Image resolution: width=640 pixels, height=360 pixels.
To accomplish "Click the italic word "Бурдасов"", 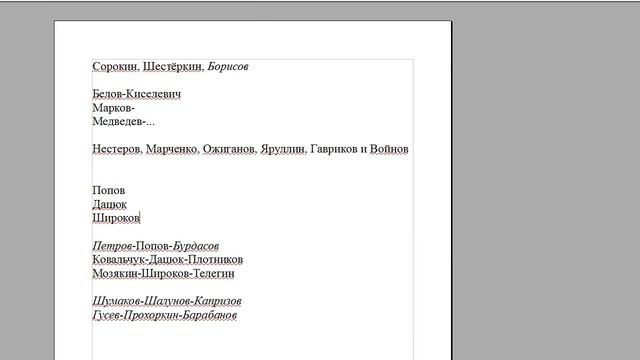I will pos(196,246).
